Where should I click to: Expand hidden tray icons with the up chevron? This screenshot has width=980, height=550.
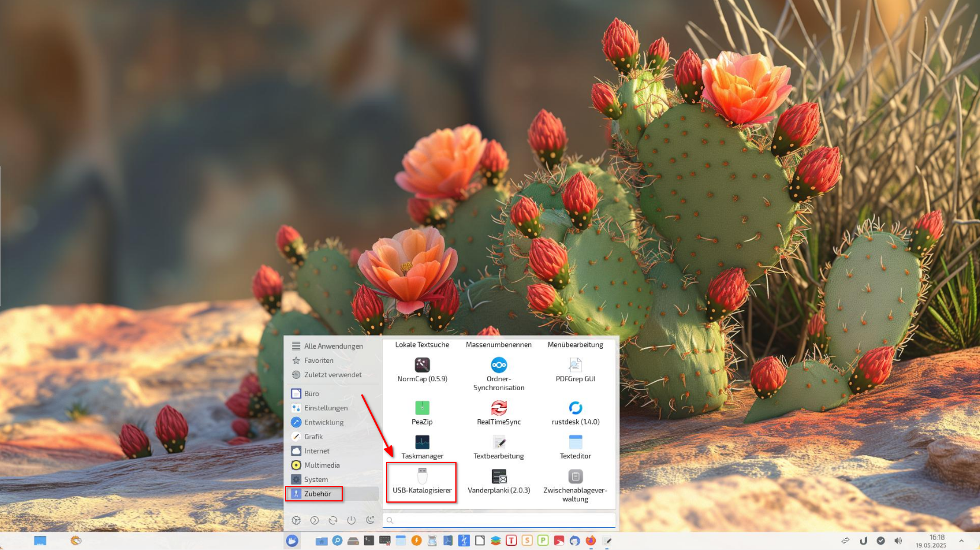click(961, 541)
